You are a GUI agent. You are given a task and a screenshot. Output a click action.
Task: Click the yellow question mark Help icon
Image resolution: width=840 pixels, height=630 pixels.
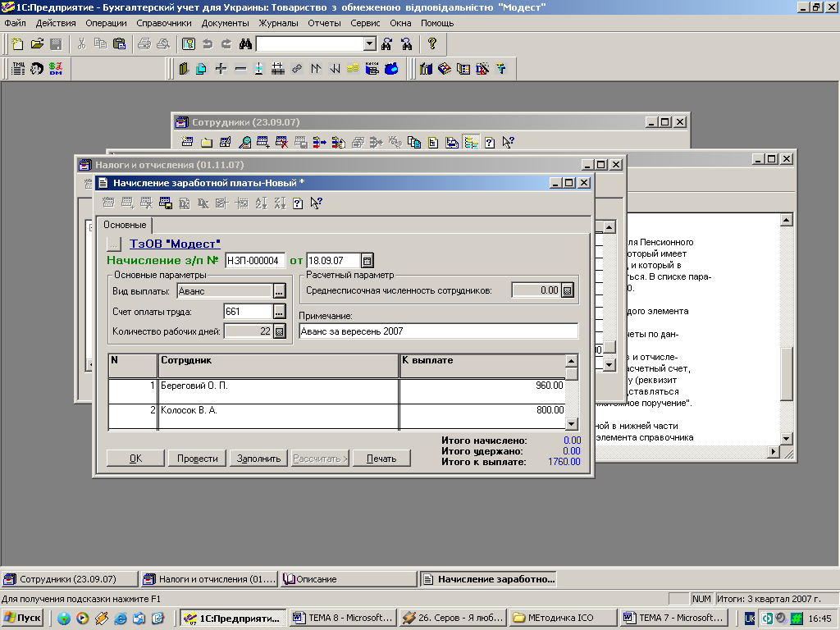[x=431, y=44]
